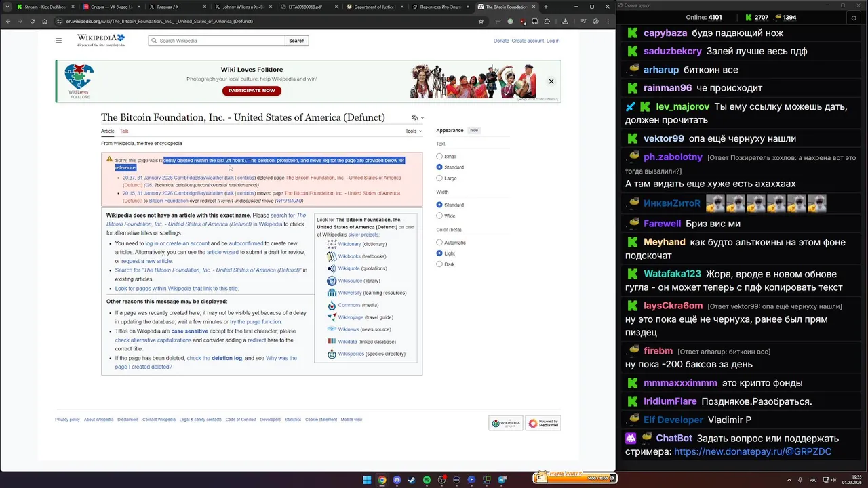Viewport: 868px width, 488px height.
Task: Click the chat window settings gear icon
Action: click(x=852, y=18)
